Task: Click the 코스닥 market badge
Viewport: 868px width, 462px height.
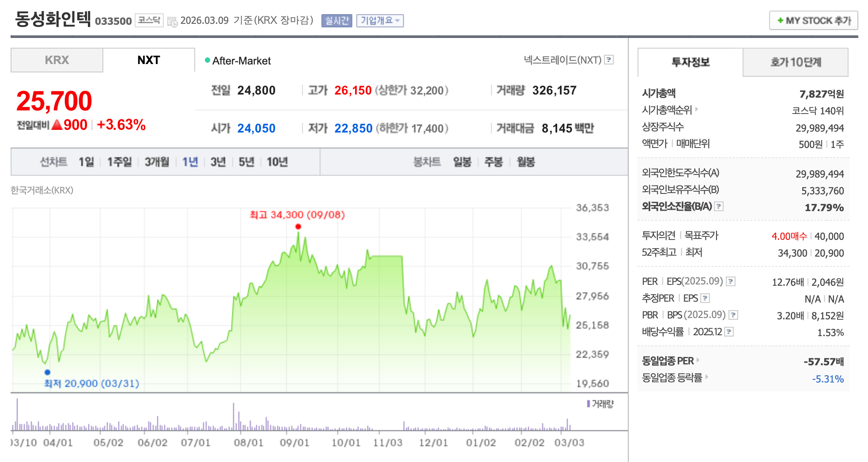Action: pos(149,20)
